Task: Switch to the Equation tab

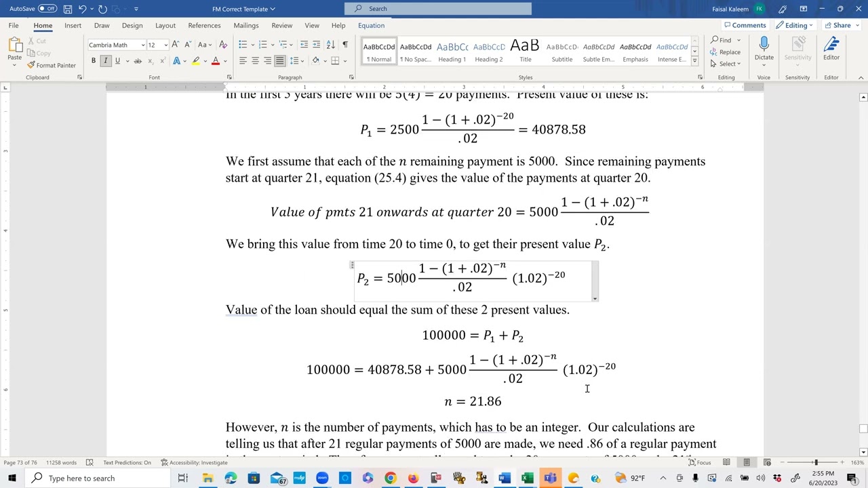Action: [x=371, y=26]
